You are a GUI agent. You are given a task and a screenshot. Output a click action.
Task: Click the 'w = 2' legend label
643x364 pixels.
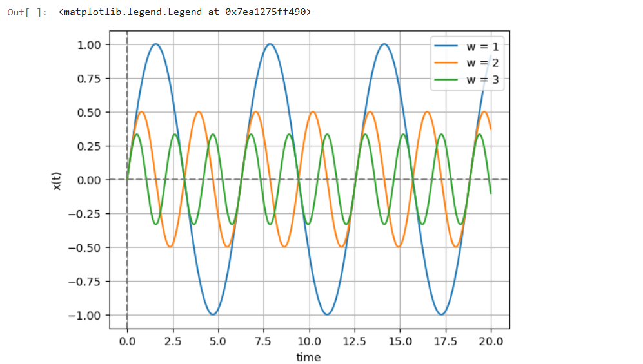tap(482, 62)
